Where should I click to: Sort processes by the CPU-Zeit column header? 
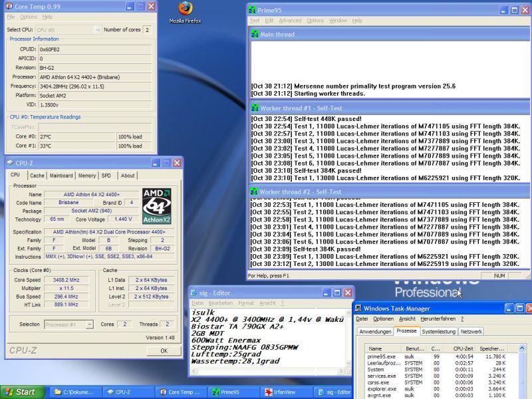click(x=460, y=348)
